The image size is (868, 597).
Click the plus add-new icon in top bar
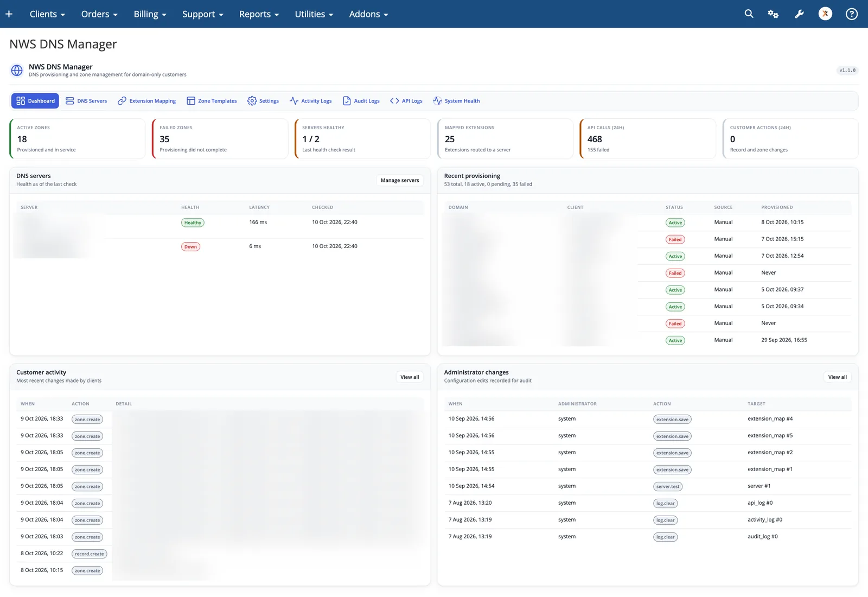tap(9, 14)
